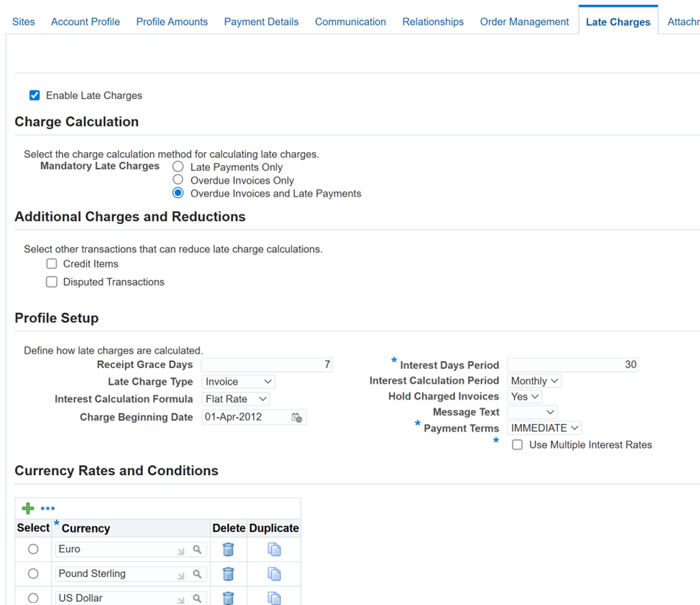
Task: Expand the Interest Calculation Formula dropdown
Action: 235,399
